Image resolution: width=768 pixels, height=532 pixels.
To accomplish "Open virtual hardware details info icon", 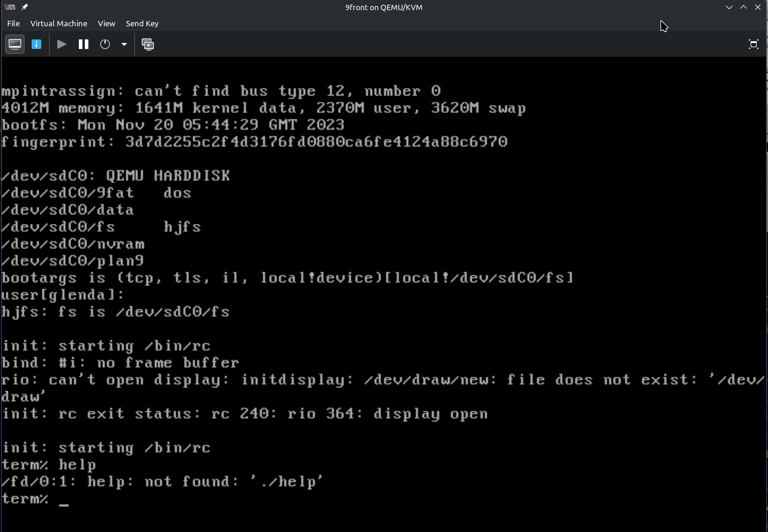I will point(36,44).
